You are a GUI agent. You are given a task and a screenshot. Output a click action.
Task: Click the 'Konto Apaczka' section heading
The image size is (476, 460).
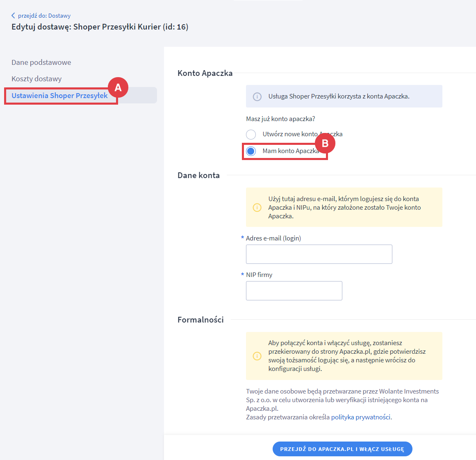pyautogui.click(x=205, y=73)
